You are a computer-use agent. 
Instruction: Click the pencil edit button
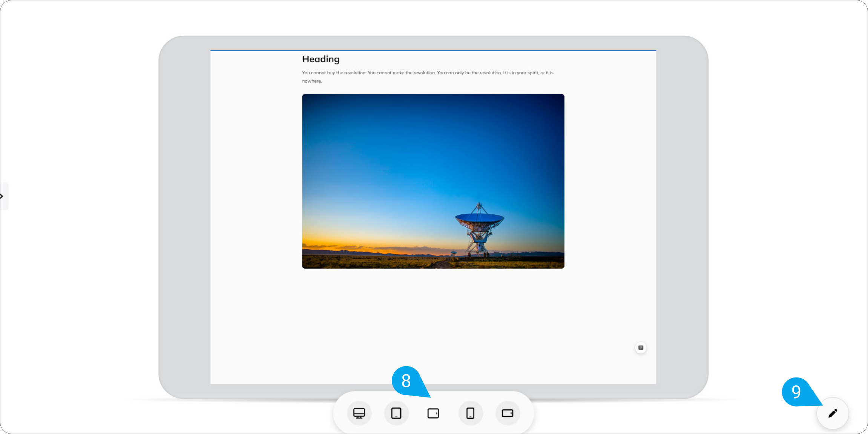pos(833,413)
